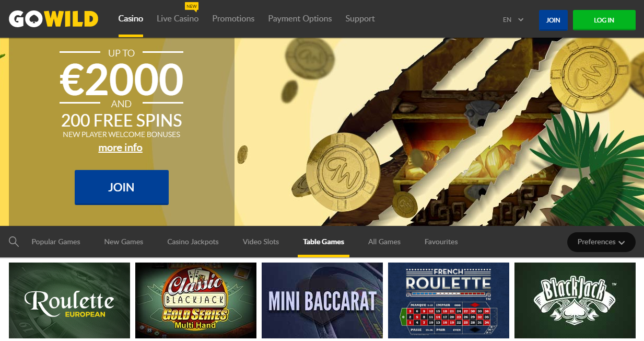Screen dimensions: 644x341
Task: Open the Promotions page
Action: (x=233, y=19)
